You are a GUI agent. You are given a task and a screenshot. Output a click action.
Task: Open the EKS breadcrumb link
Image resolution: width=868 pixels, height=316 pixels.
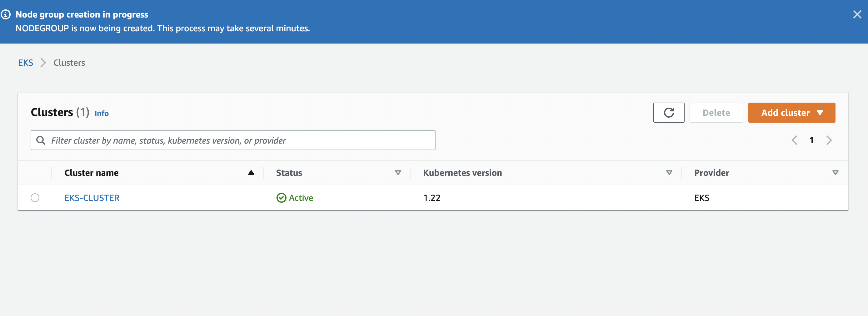pos(26,63)
